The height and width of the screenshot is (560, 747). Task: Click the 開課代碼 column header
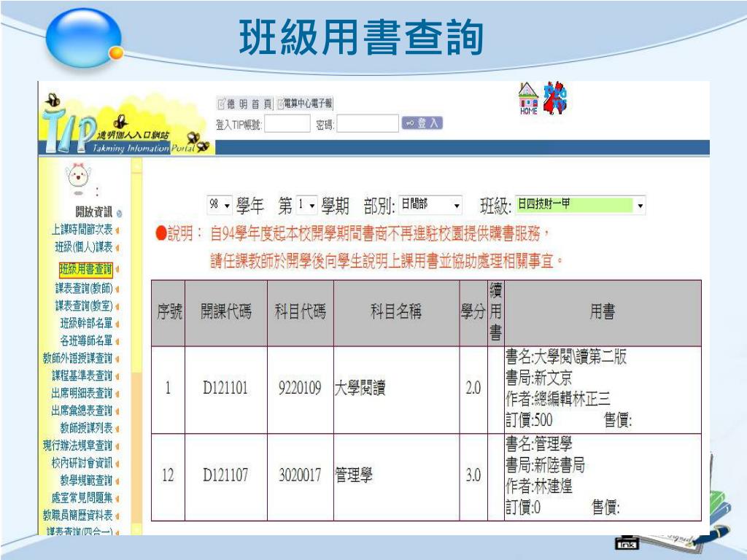[x=226, y=313]
